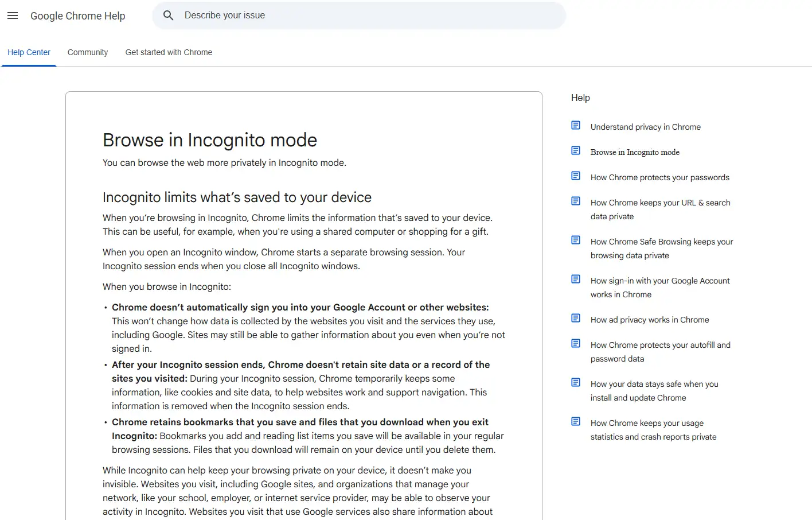Open How your data stays safe when installing
This screenshot has height=520, width=812.
coord(654,391)
